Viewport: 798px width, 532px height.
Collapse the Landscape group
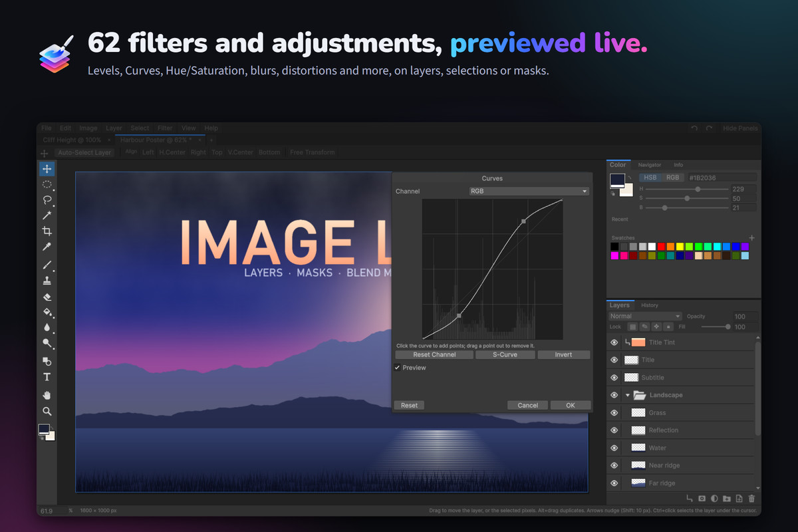tap(627, 395)
